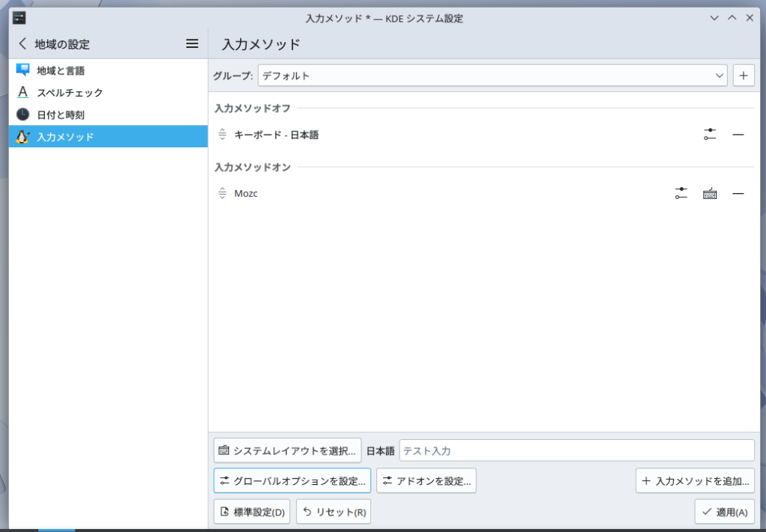Image resolution: width=766 pixels, height=532 pixels.
Task: Open Mozc configuration sliders icon
Action: (x=681, y=193)
